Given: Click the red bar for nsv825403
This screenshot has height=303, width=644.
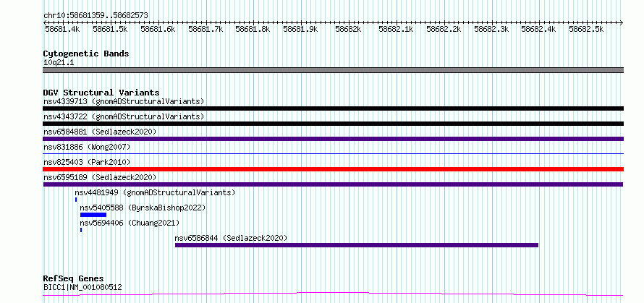Looking at the screenshot, I should click(333, 169).
